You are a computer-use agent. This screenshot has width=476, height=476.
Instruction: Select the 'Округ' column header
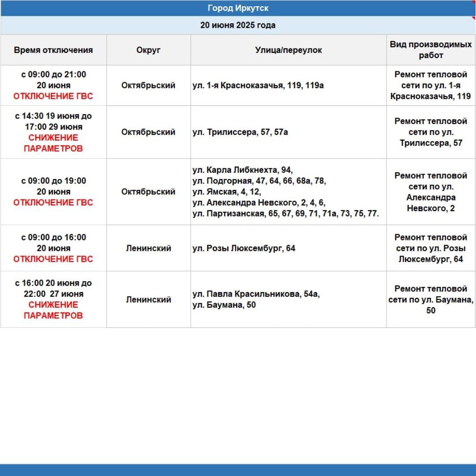tap(149, 50)
